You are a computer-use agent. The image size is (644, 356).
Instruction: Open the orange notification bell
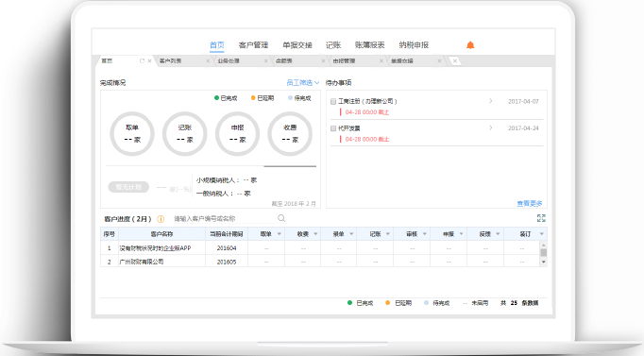[470, 45]
